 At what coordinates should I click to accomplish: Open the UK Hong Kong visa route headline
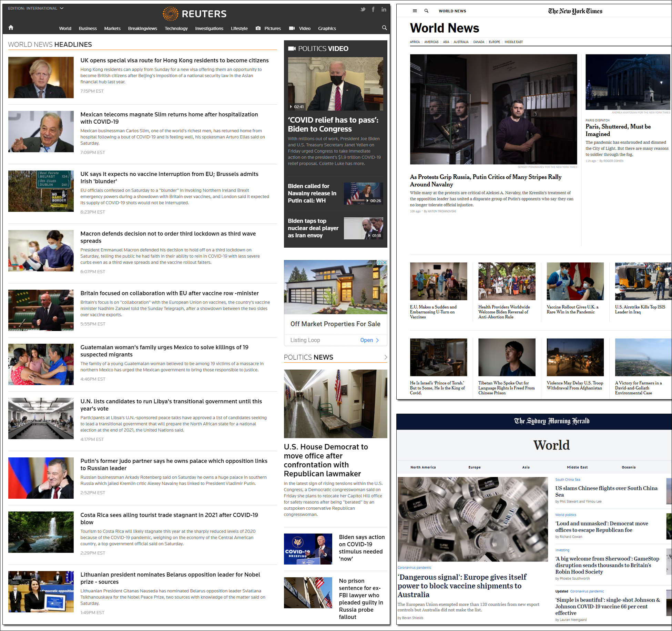[x=174, y=60]
